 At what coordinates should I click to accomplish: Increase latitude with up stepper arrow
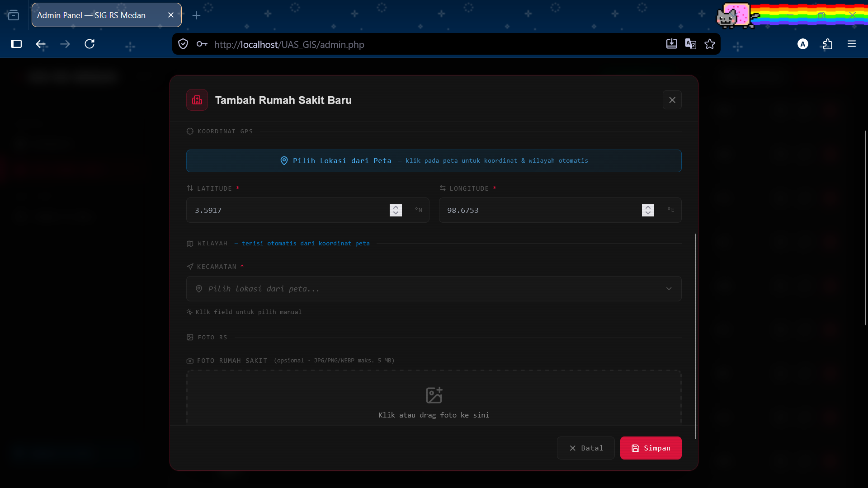(396, 207)
